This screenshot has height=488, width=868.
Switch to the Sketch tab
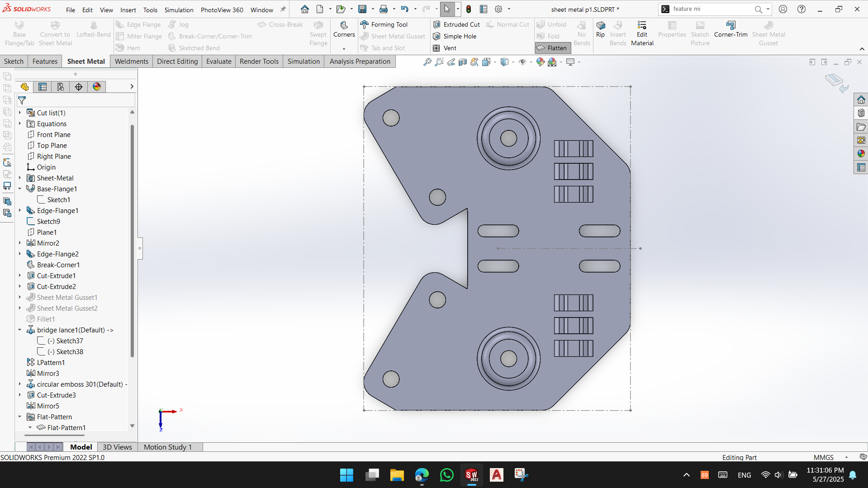pos(14,62)
